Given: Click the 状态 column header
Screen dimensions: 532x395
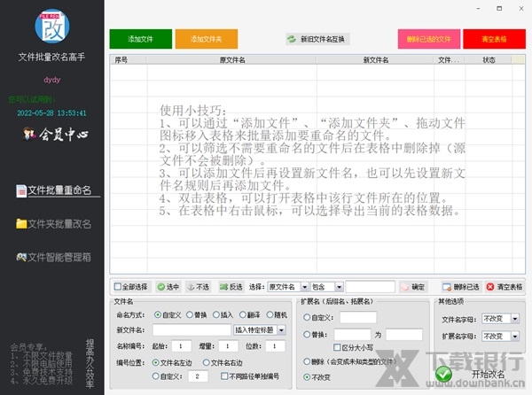Looking at the screenshot, I should 489,60.
